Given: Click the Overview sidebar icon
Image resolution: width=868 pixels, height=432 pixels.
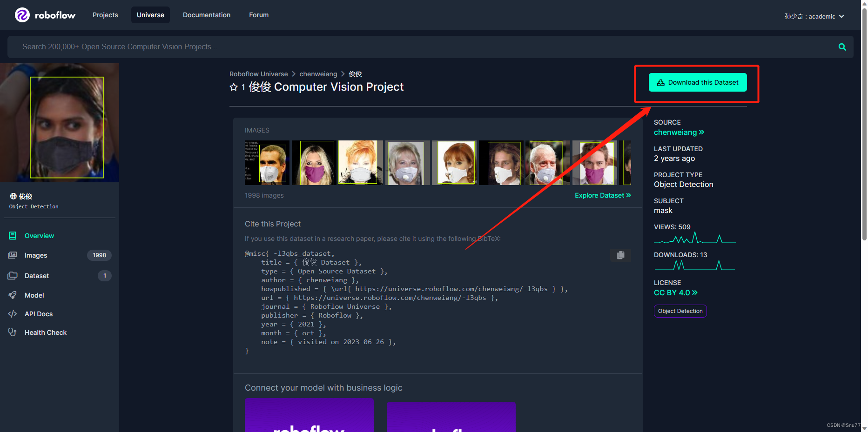Looking at the screenshot, I should click(x=13, y=236).
